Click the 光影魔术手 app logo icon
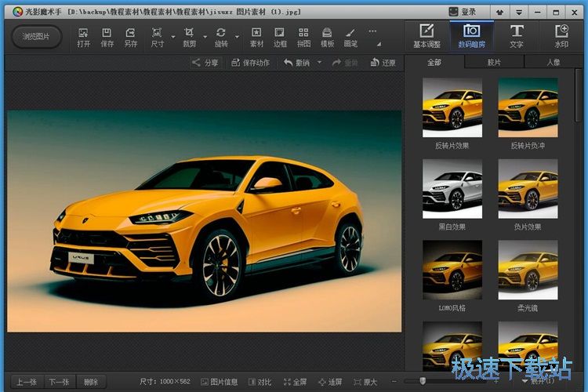 coord(17,12)
